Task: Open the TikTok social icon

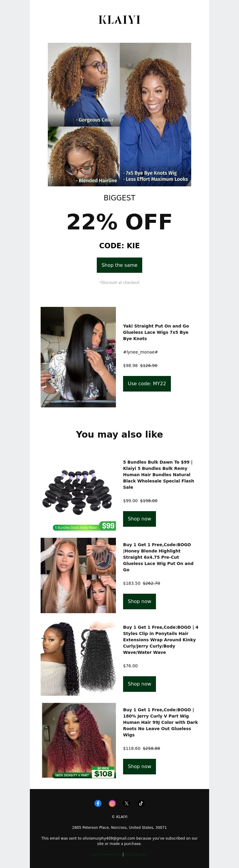Action: [x=141, y=803]
